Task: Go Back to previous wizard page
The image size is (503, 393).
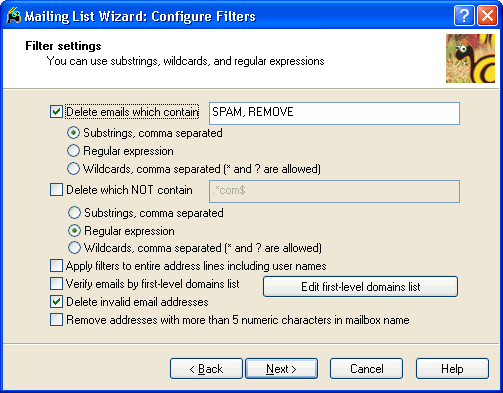Action: (206, 369)
